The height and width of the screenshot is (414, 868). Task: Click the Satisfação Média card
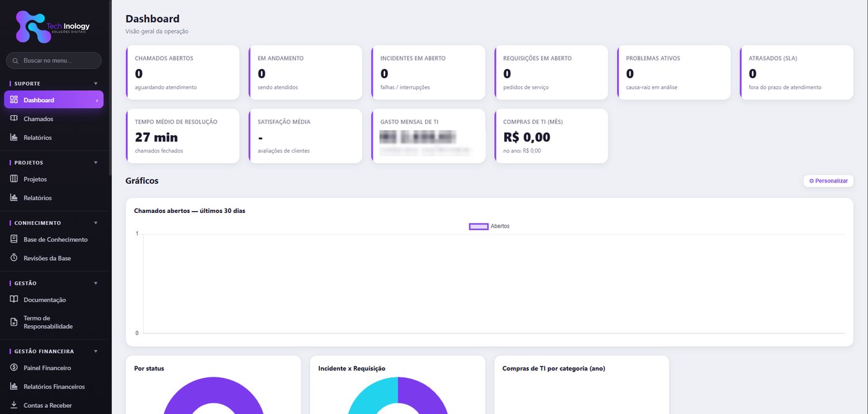(x=305, y=136)
